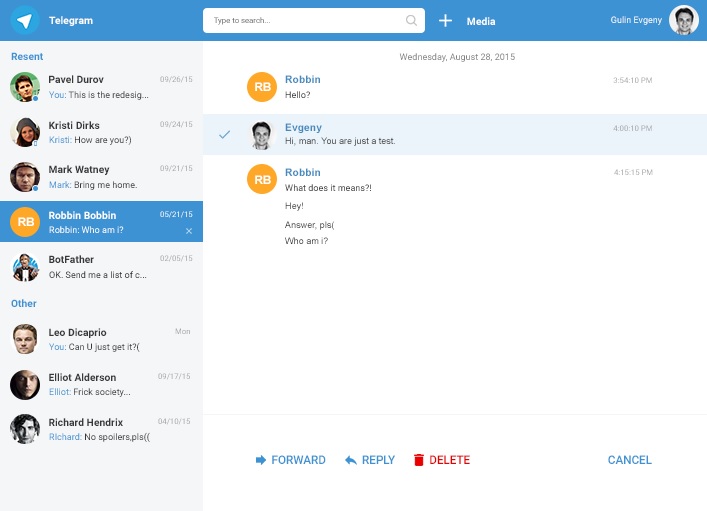Click the red trash can icon

click(x=418, y=460)
